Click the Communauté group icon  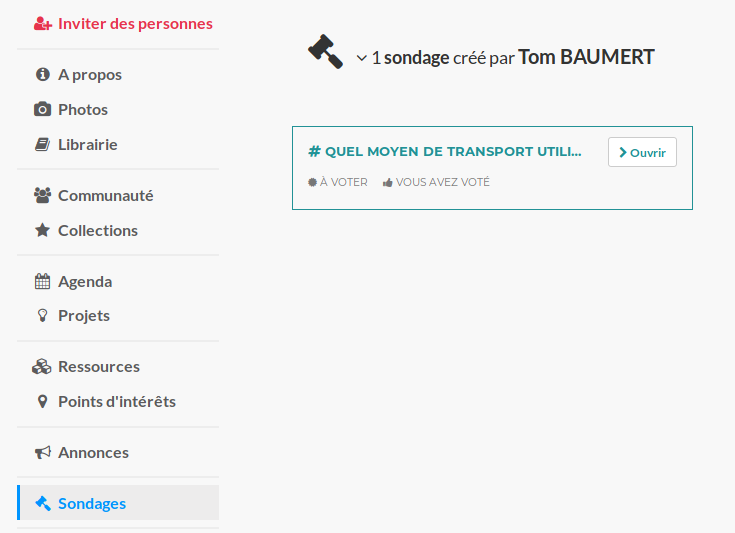(42, 195)
